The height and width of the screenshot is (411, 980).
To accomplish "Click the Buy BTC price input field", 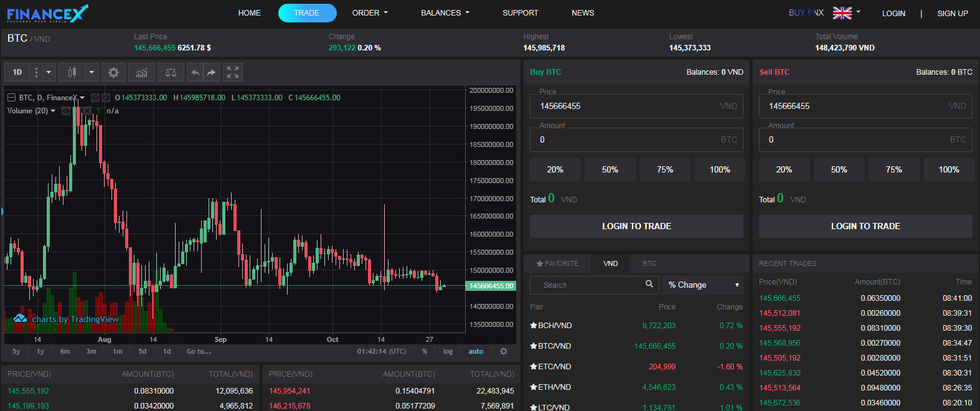I will pyautogui.click(x=636, y=106).
